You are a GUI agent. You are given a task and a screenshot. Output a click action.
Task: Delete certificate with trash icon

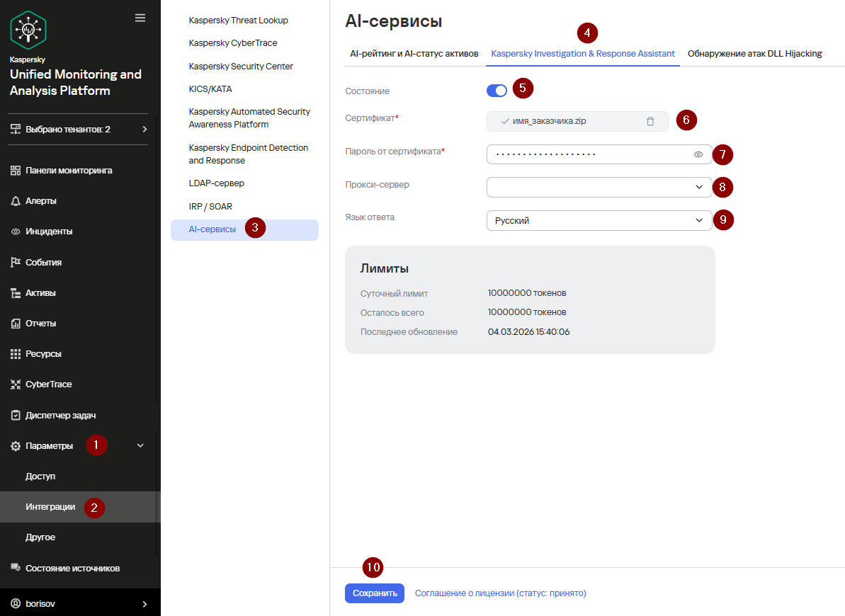pyautogui.click(x=650, y=121)
